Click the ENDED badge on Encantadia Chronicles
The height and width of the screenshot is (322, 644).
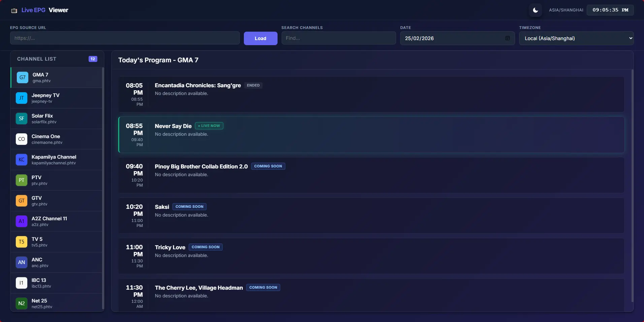point(253,86)
